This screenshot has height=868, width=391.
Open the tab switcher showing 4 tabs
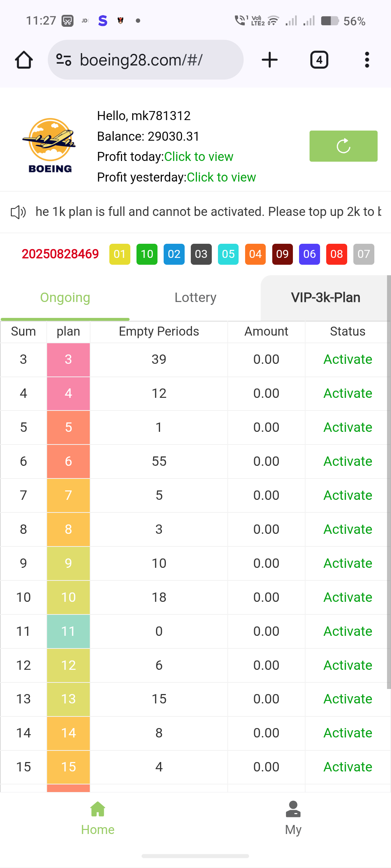(x=319, y=60)
